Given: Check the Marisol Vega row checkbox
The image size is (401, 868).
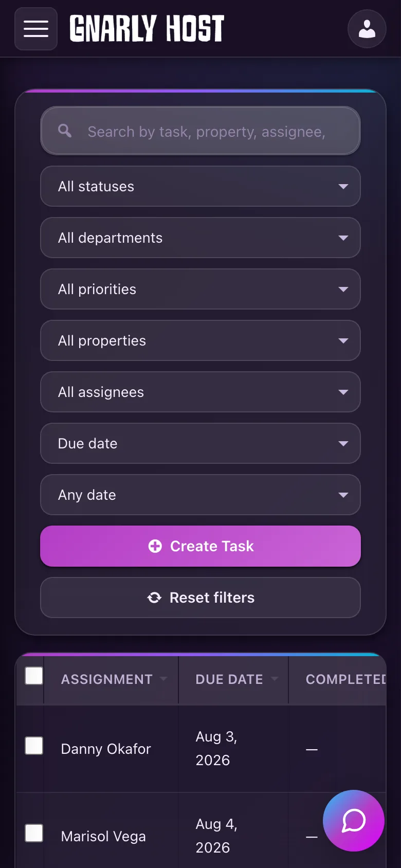Looking at the screenshot, I should tap(34, 833).
